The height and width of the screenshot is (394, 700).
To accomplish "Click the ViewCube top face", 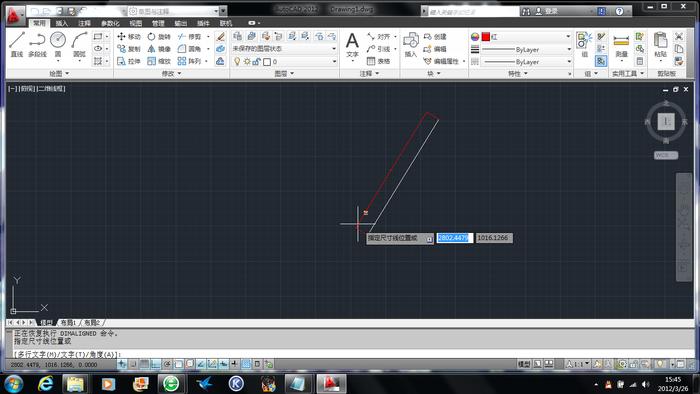I will 666,121.
